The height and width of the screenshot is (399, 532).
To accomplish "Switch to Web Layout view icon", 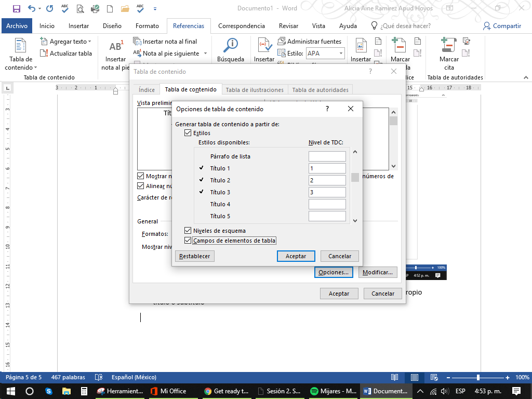I will (434, 377).
